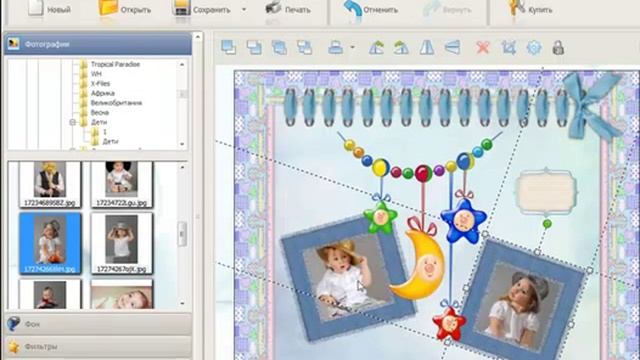
Task: Open the dropdown arrow next to Сохранить
Action: coord(244,9)
